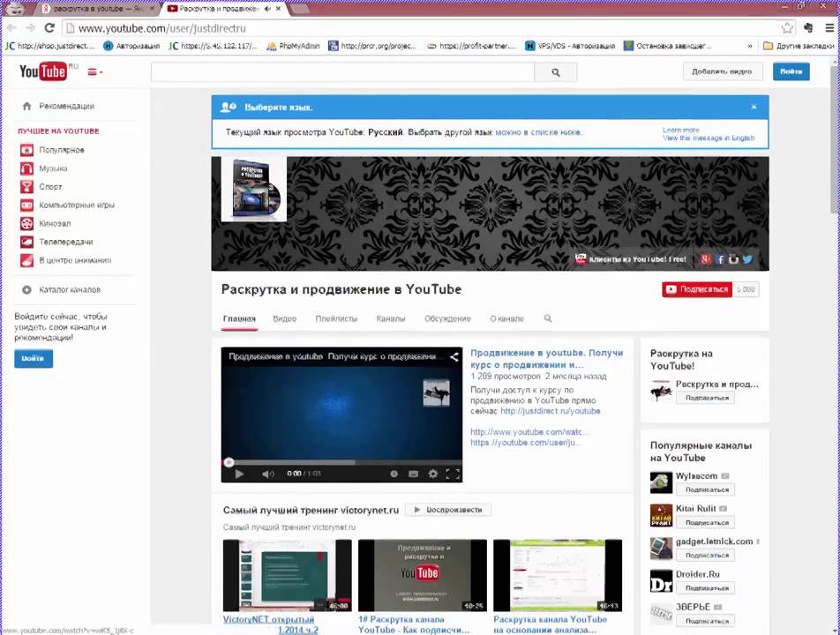Switch to the Видео channel tab
The width and height of the screenshot is (840, 635).
[x=284, y=319]
